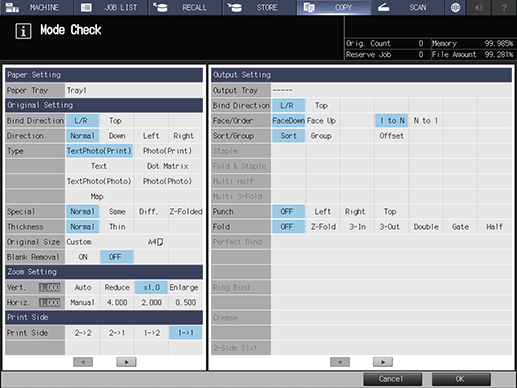This screenshot has height=388, width=517.
Task: Open the STORE tab
Action: (x=259, y=7)
